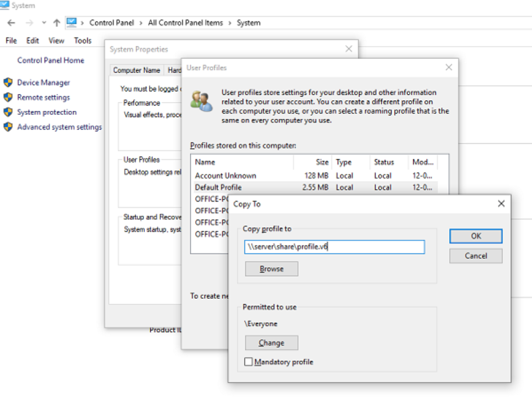Viewport: 532px width, 399px height.
Task: Sort profiles by Modified column
Action: click(423, 162)
